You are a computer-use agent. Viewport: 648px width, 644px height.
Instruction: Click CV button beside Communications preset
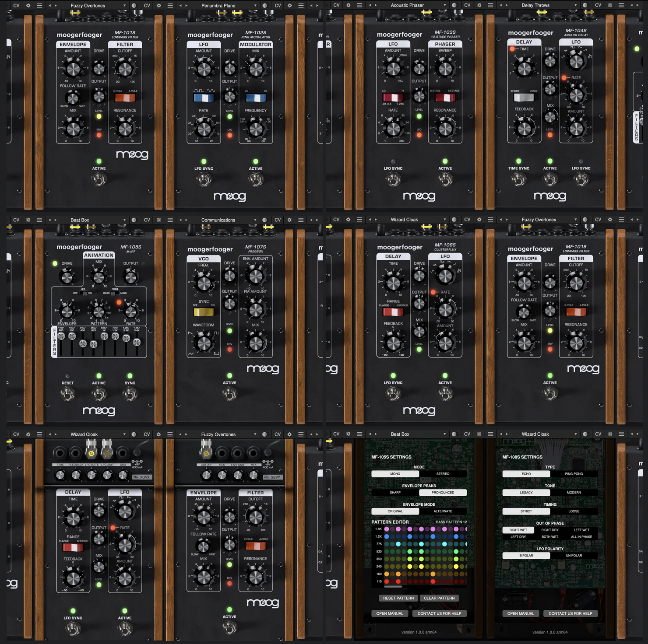[x=147, y=220]
